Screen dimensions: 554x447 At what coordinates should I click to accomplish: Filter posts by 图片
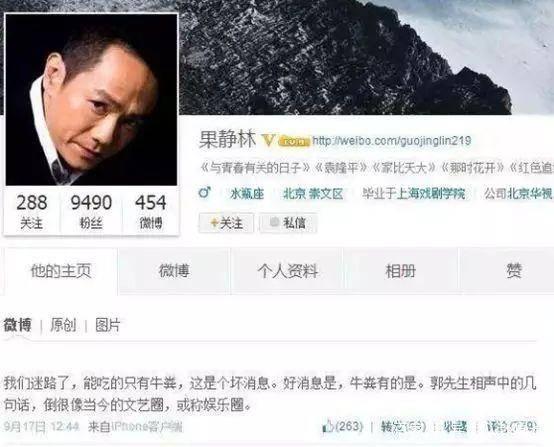(108, 325)
